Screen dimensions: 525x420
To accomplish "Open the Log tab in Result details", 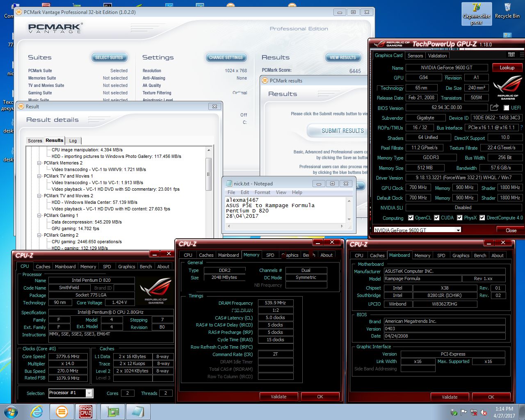I will tap(73, 141).
